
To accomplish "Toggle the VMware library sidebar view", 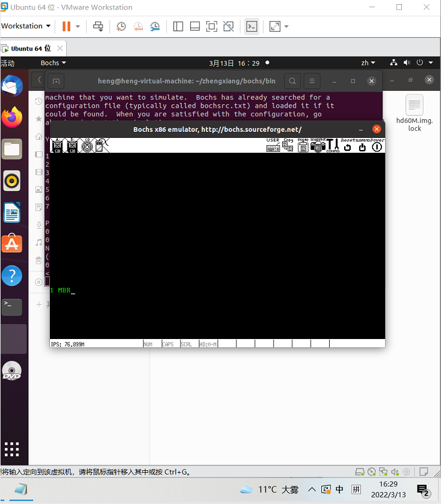I will click(178, 26).
